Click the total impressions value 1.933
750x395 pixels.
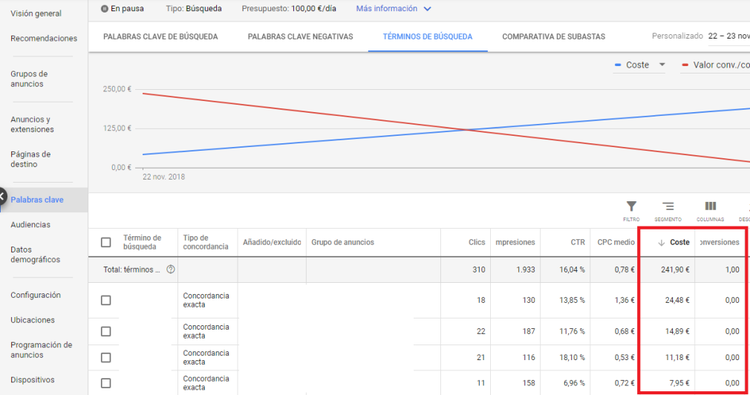coord(526,270)
